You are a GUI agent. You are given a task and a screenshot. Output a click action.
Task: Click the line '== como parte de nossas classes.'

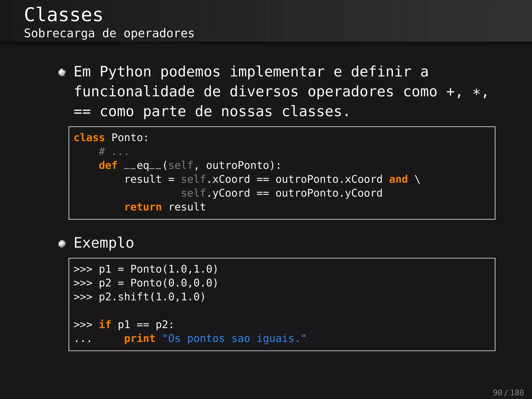click(x=212, y=112)
